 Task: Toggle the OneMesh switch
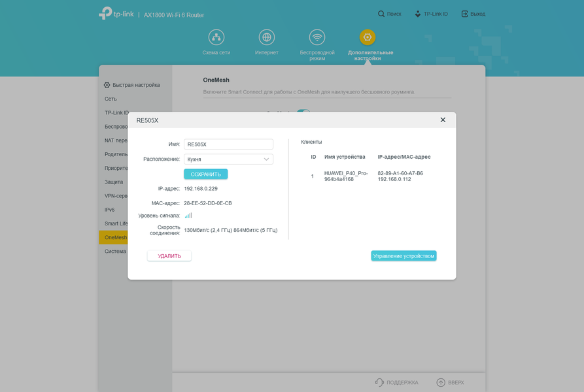tap(303, 111)
